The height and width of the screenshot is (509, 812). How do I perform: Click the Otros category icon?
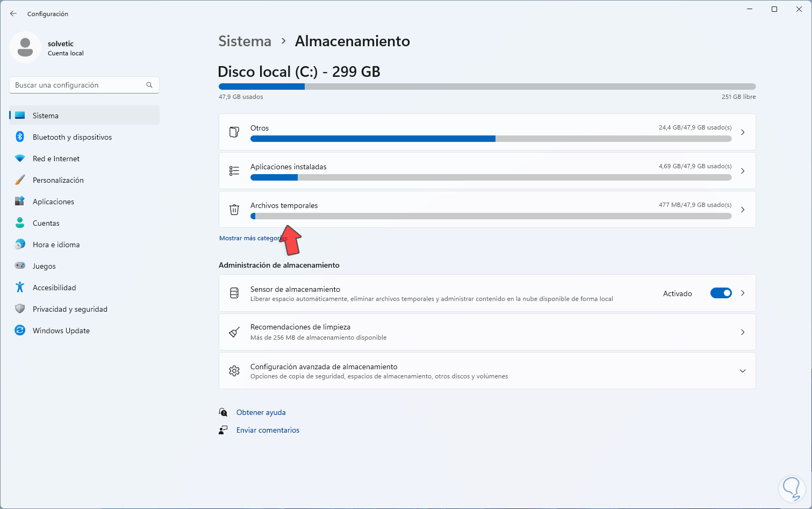coord(234,132)
